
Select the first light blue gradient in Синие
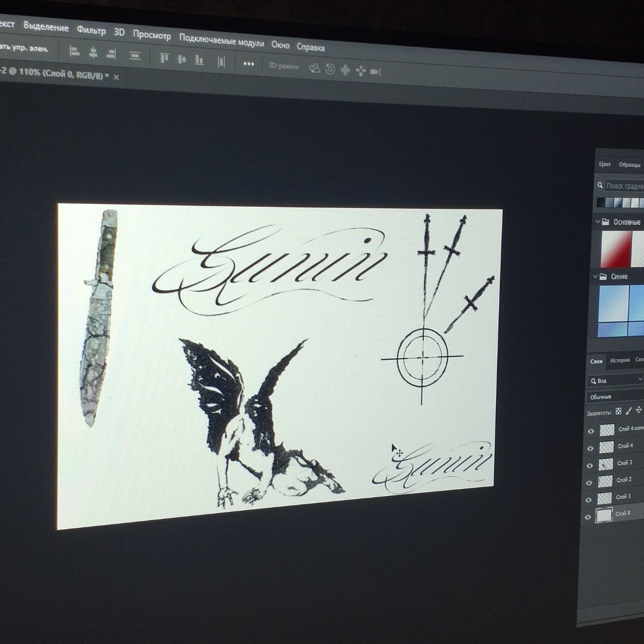613,303
